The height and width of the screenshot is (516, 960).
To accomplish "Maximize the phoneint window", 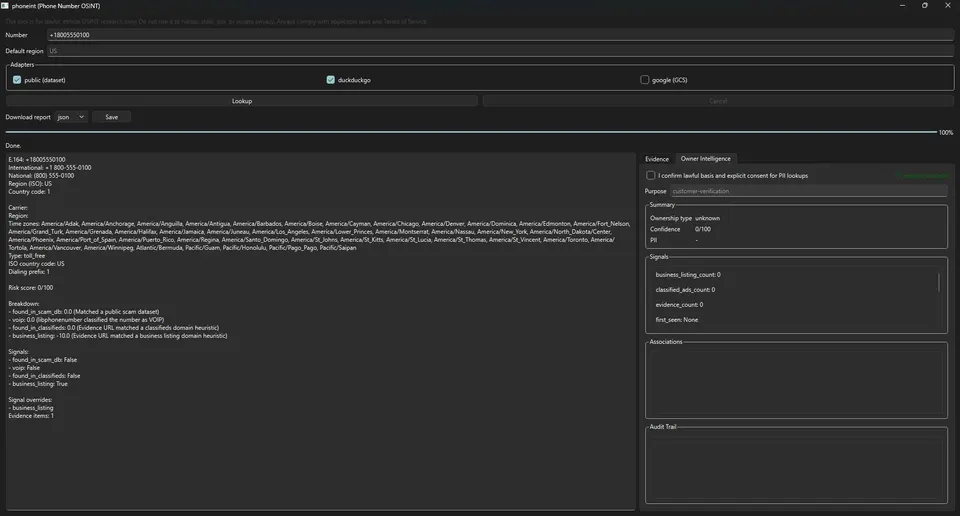I will [x=924, y=6].
